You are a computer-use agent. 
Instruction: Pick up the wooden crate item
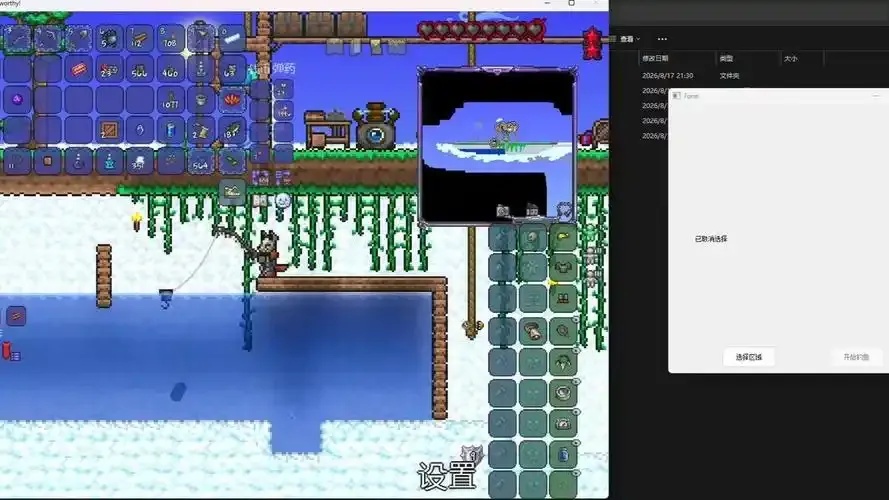(109, 130)
